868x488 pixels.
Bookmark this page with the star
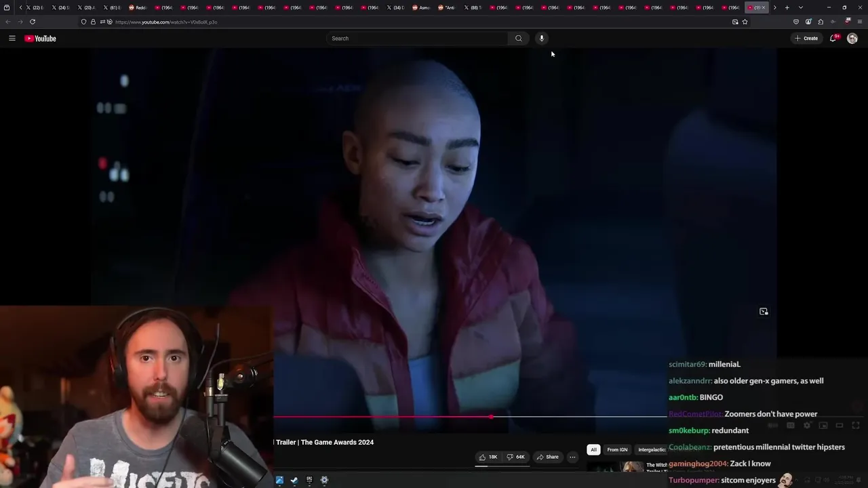tap(745, 22)
